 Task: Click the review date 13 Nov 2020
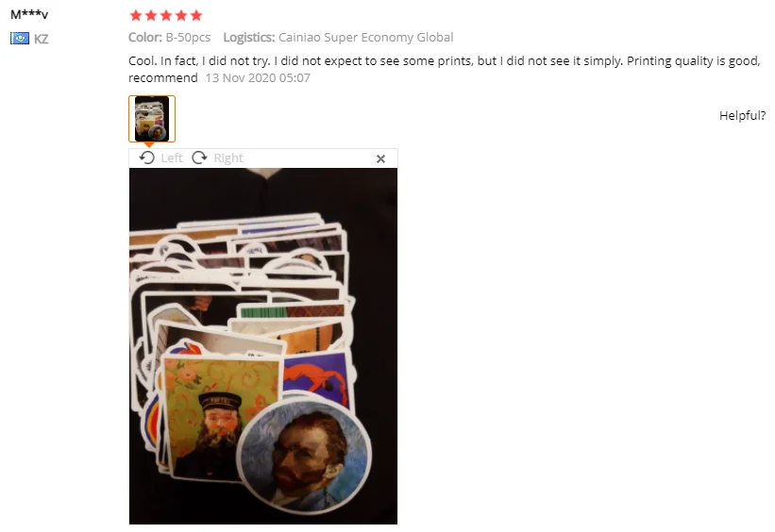coord(258,78)
